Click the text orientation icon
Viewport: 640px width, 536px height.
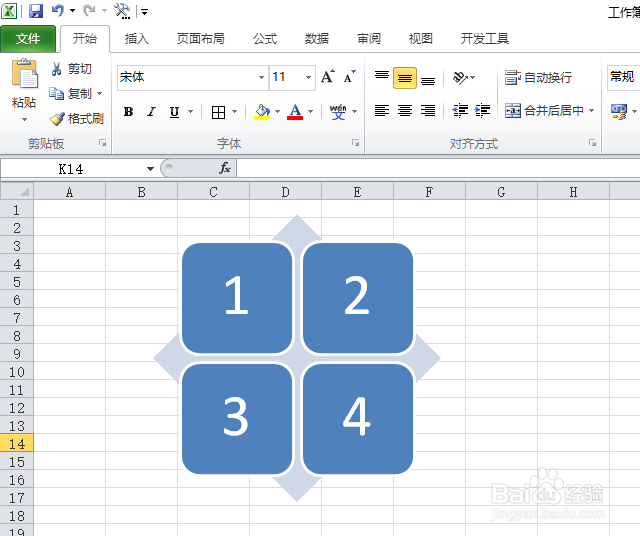tap(460, 77)
